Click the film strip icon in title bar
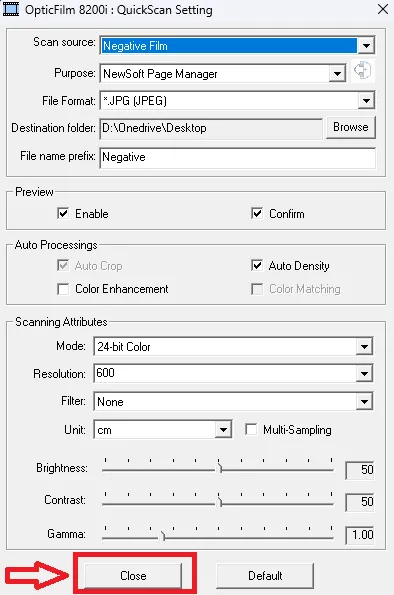The width and height of the screenshot is (394, 595). click(x=11, y=9)
